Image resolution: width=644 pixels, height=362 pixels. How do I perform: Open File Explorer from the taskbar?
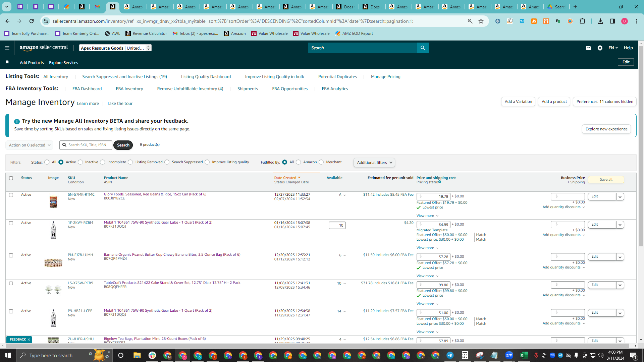click(x=137, y=355)
